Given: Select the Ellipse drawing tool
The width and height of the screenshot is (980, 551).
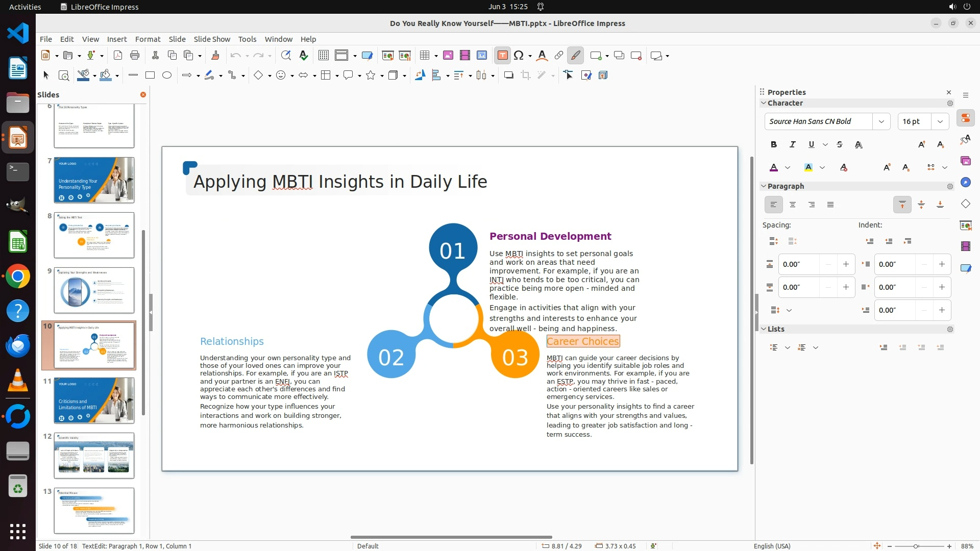Looking at the screenshot, I should [x=167, y=76].
